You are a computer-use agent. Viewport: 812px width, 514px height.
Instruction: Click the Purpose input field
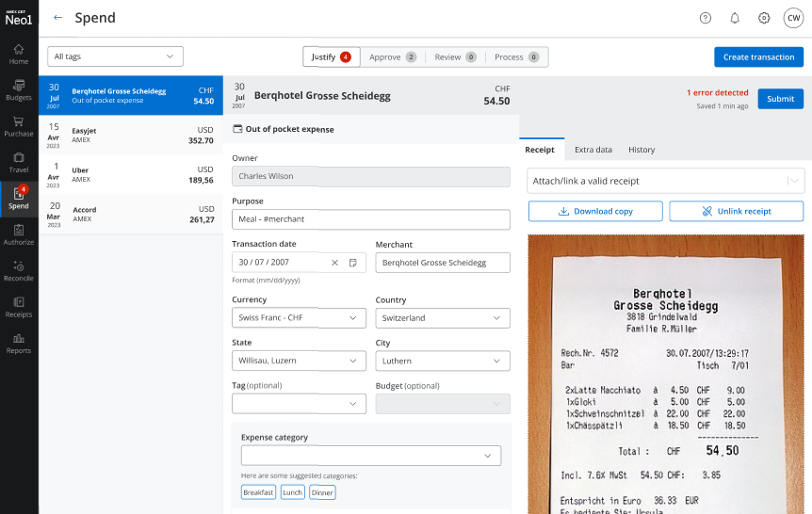[371, 219]
